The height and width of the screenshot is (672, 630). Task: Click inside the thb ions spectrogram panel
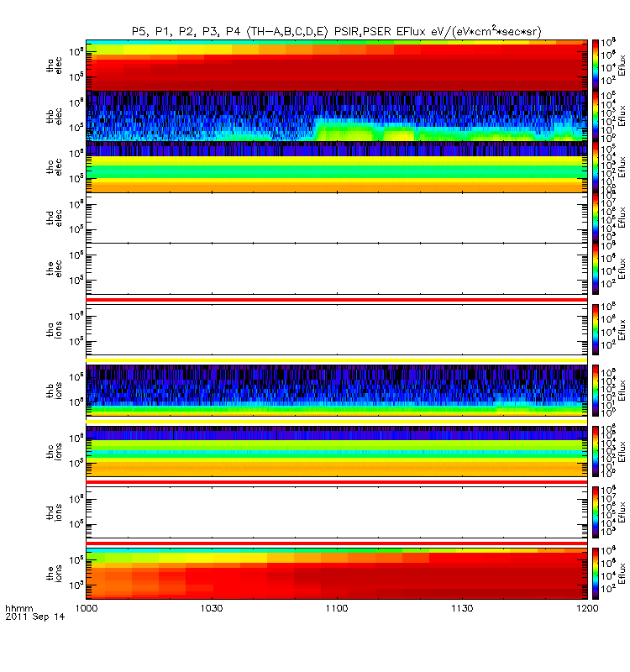pyautogui.click(x=337, y=391)
